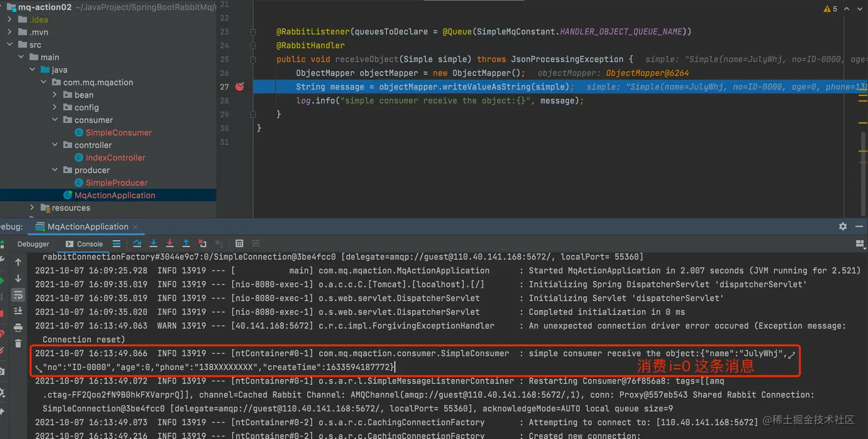Click the editor warnings indicator showing 5

click(x=831, y=9)
